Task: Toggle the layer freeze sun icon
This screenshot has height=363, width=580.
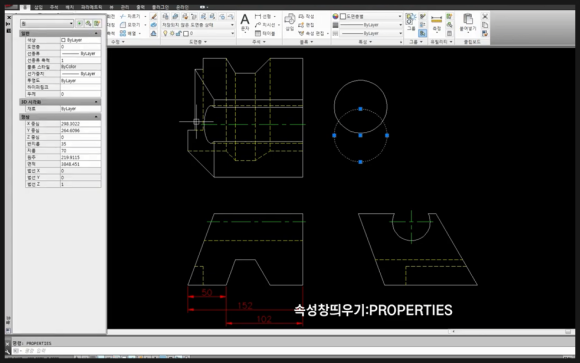Action: coord(172,33)
